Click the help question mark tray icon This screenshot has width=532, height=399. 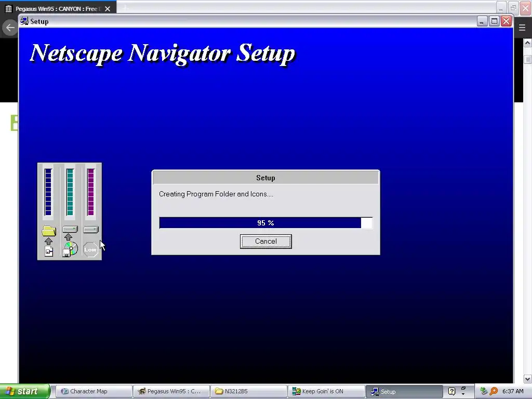click(x=451, y=391)
